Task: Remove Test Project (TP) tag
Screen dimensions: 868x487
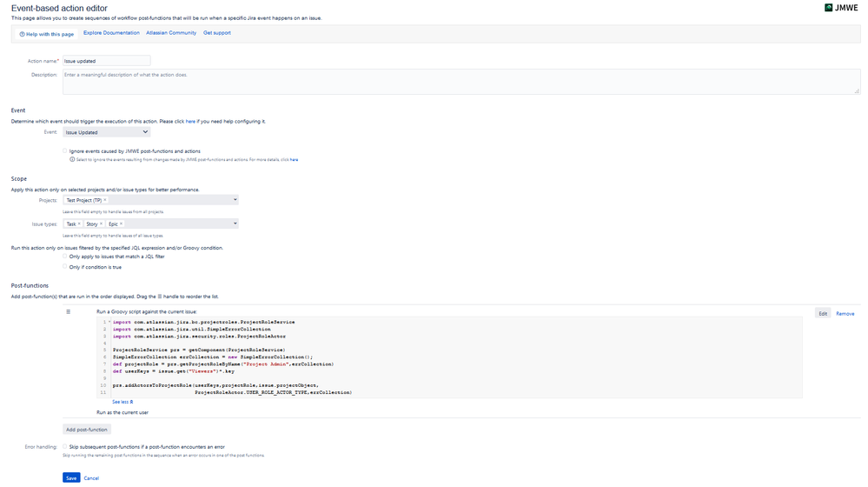Action: (105, 200)
